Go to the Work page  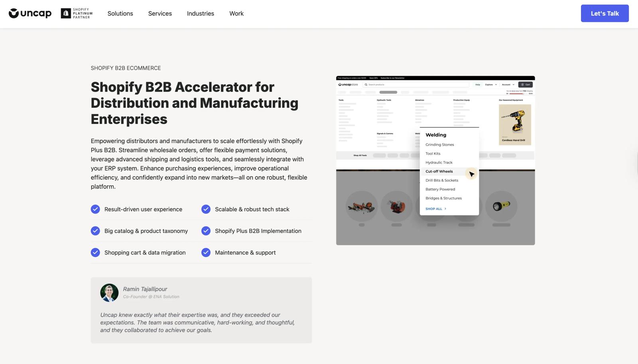pyautogui.click(x=236, y=14)
